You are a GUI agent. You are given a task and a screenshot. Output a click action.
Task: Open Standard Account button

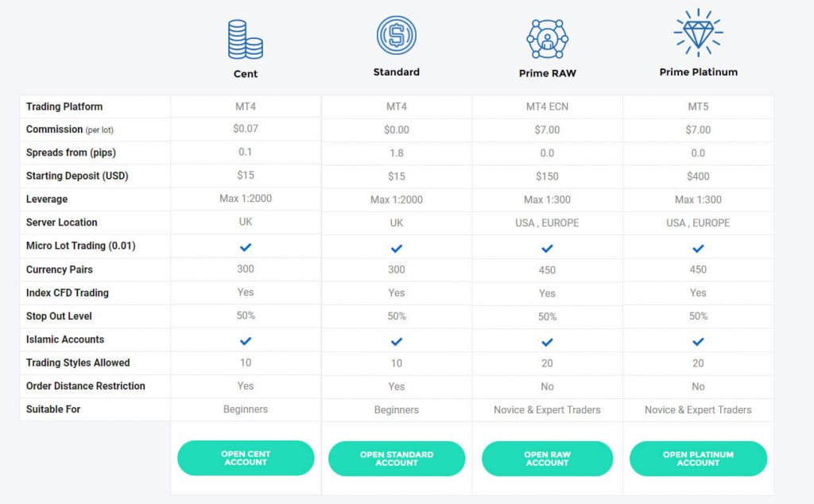(x=397, y=459)
